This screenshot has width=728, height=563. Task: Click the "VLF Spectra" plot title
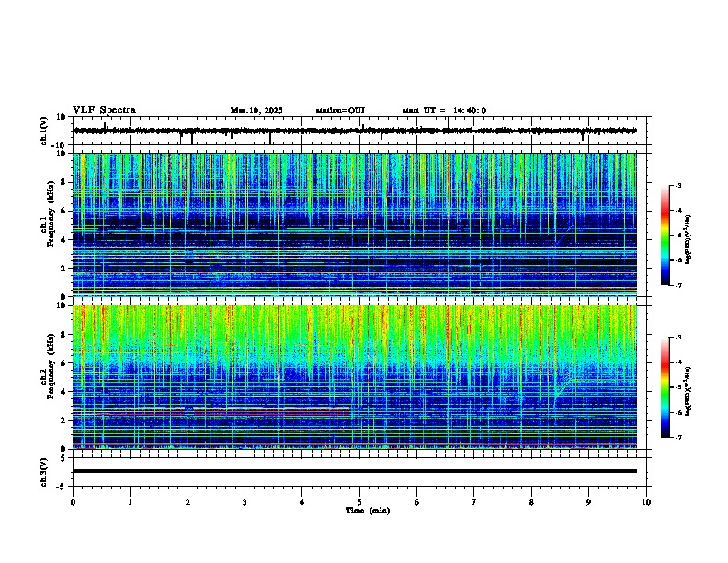pyautogui.click(x=104, y=110)
